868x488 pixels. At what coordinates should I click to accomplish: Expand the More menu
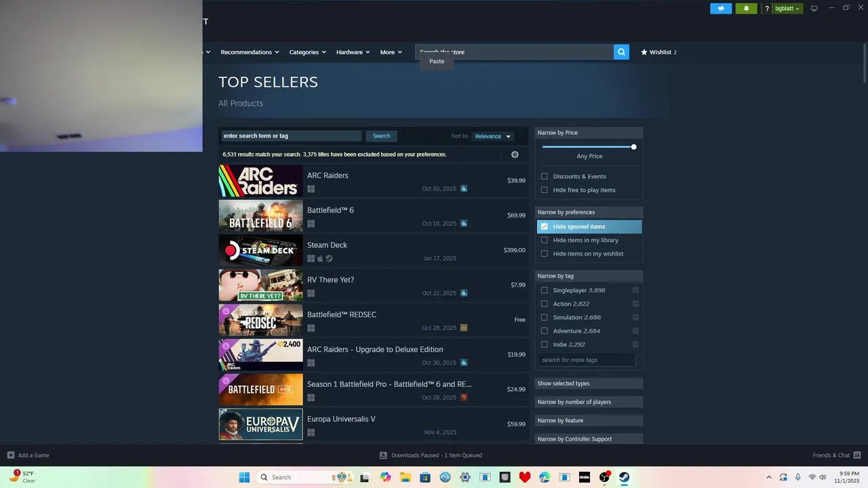point(391,52)
